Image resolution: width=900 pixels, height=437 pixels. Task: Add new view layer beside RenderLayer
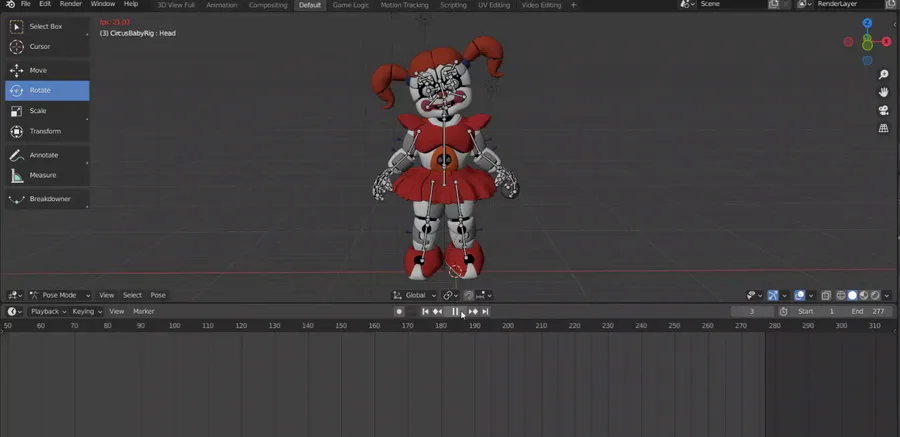coord(891,4)
